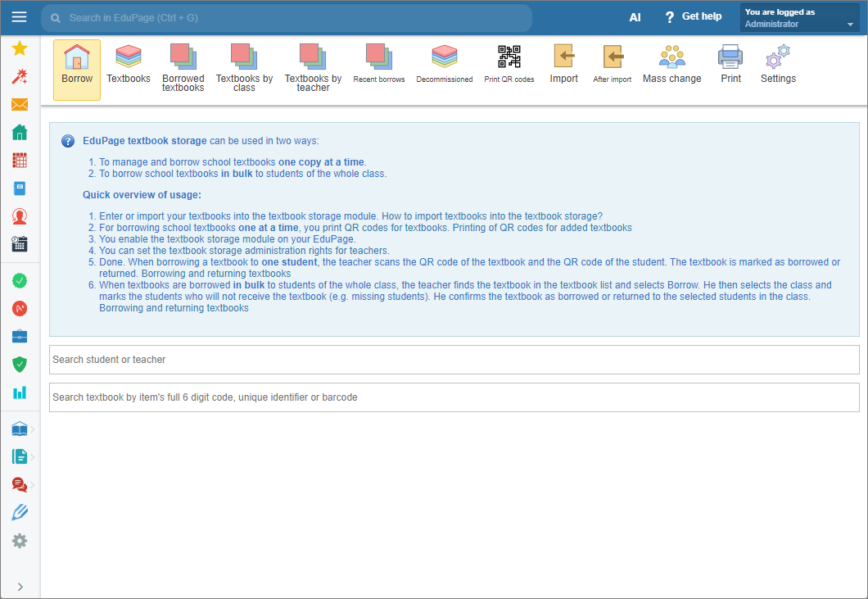Open the hamburger menu
Screen dimensions: 868x599
pyautogui.click(x=20, y=17)
